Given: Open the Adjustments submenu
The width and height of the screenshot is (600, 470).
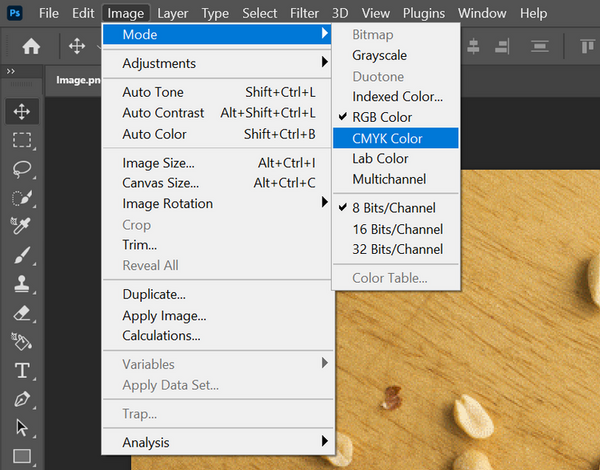Looking at the screenshot, I should [x=217, y=63].
